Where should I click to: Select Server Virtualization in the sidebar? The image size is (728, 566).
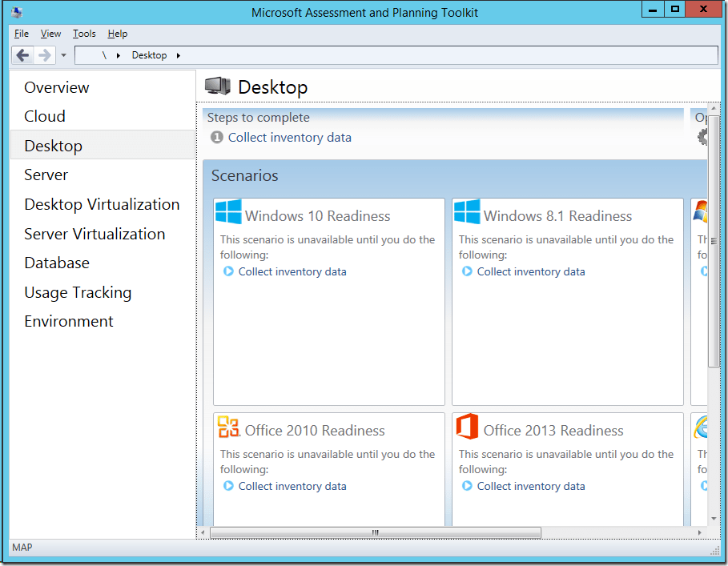pos(95,233)
